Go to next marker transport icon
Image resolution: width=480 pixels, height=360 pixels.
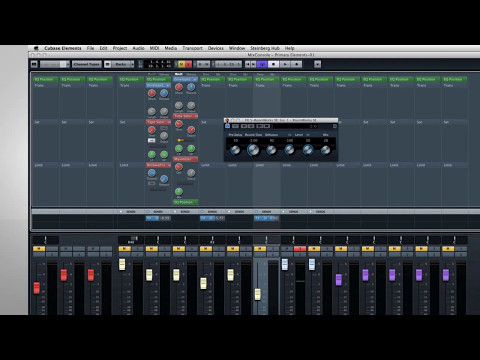pyautogui.click(x=253, y=64)
